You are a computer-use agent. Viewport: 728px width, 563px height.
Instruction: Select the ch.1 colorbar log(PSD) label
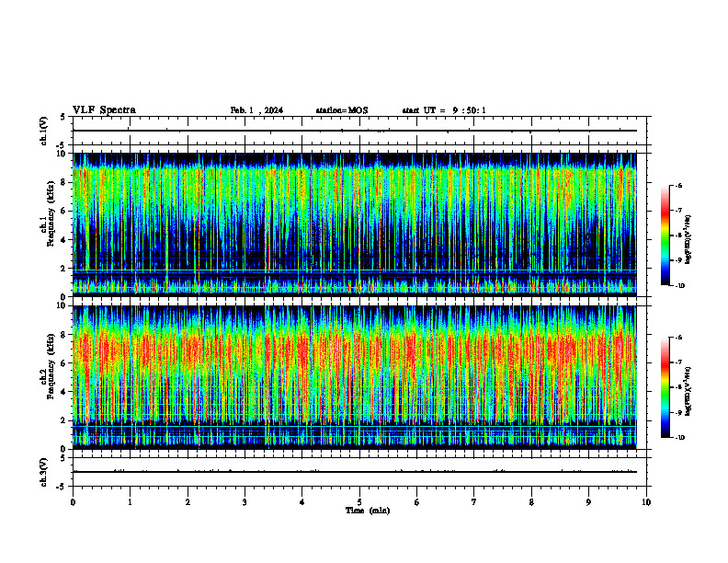[x=688, y=240]
